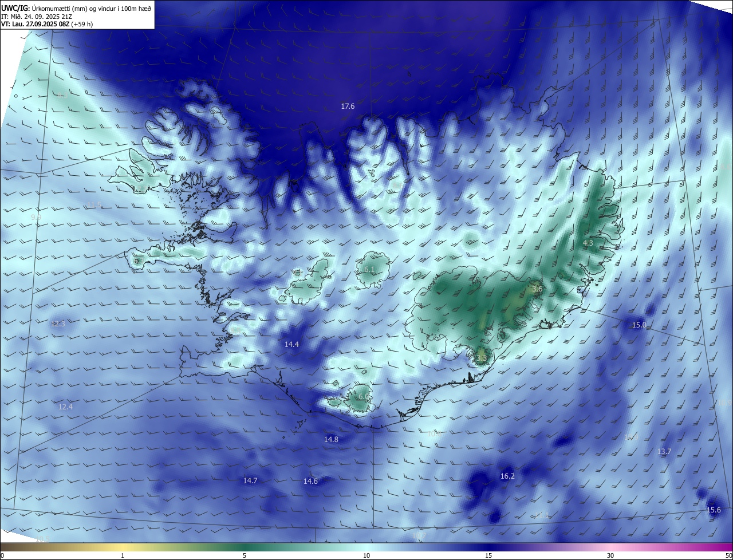This screenshot has height=560, width=733.
Task: Select the 1 label on the color legend
Action: click(x=123, y=555)
